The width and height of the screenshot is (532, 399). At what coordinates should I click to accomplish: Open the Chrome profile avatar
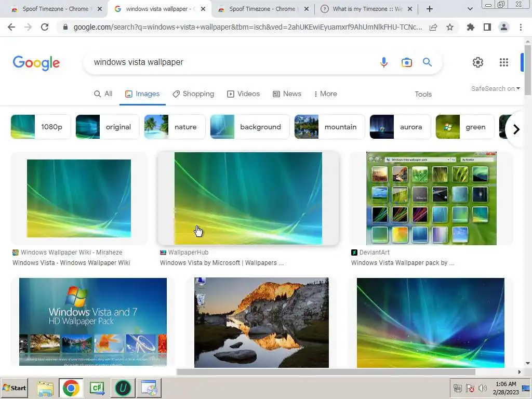pos(504,27)
